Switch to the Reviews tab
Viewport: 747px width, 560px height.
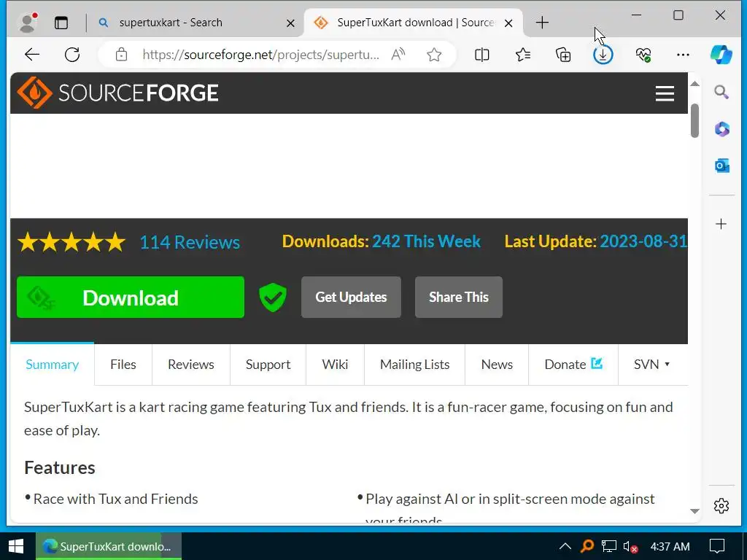pyautogui.click(x=191, y=365)
